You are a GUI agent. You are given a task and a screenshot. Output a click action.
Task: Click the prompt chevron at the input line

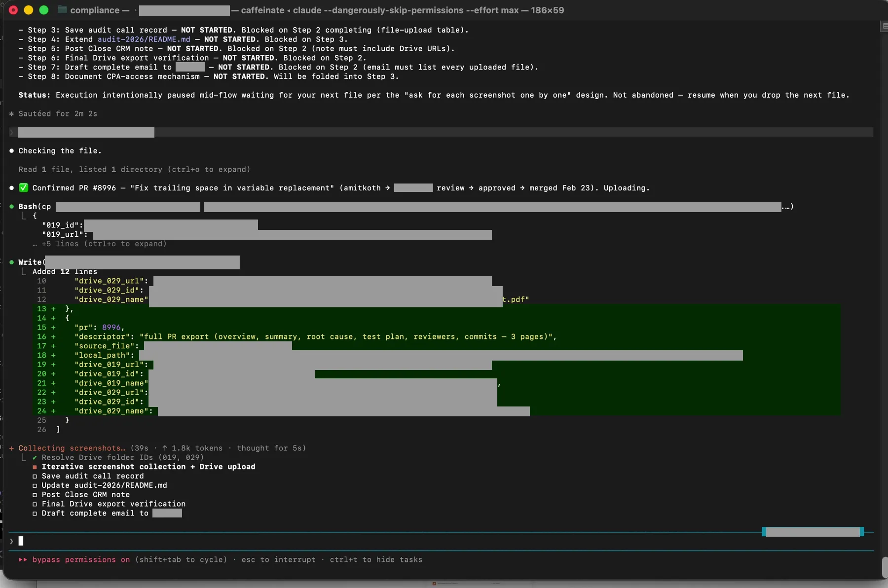coord(11,541)
